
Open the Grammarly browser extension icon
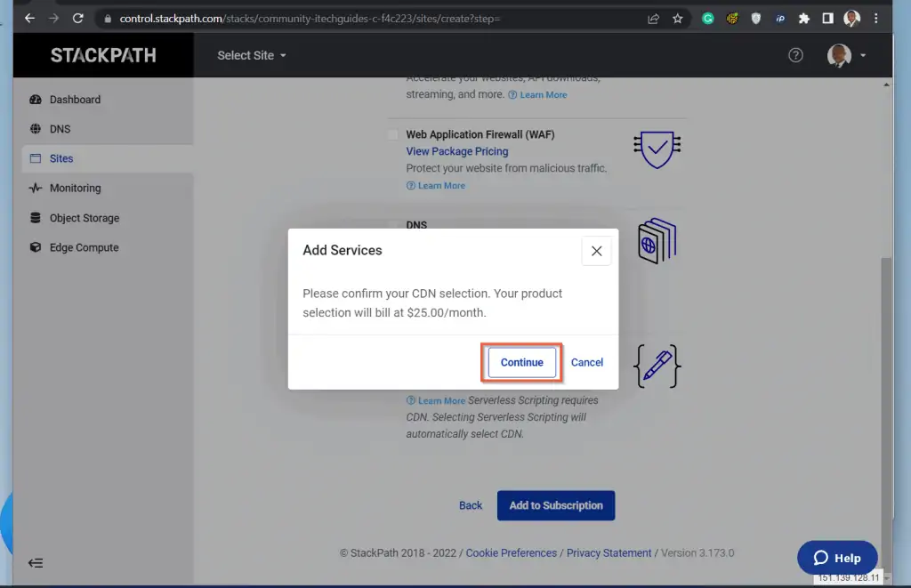pyautogui.click(x=707, y=17)
